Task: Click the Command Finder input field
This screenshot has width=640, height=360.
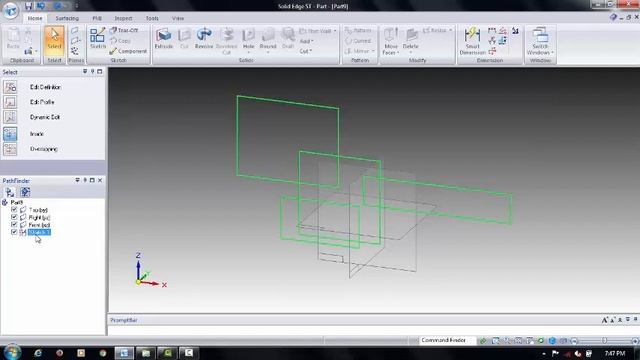Action: tap(447, 340)
